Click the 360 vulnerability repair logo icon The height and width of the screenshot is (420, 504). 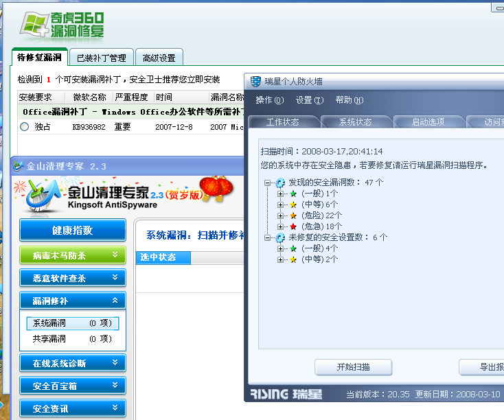pyautogui.click(x=34, y=25)
